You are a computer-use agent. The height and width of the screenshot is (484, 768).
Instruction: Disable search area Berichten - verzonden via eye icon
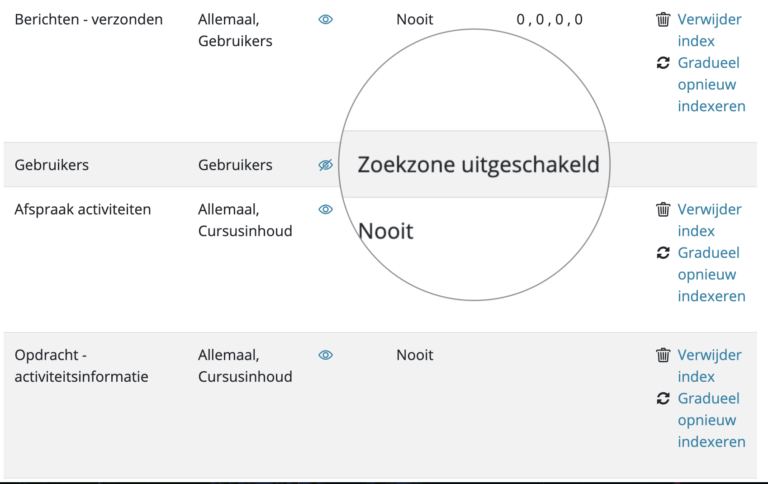point(326,20)
